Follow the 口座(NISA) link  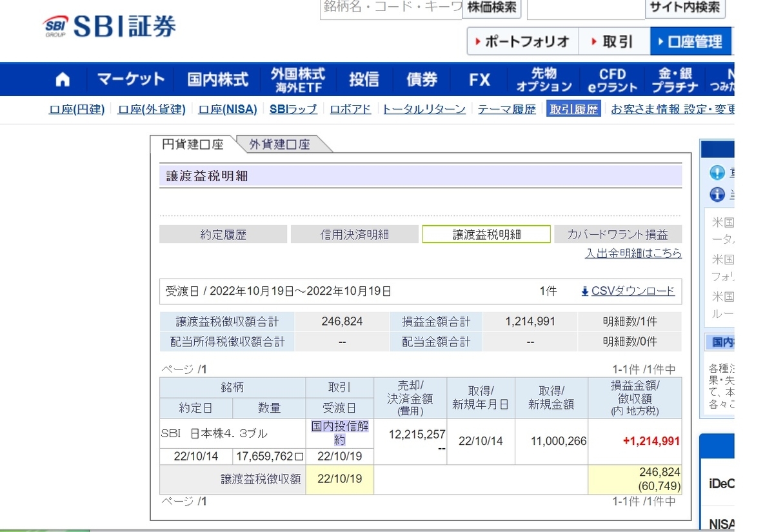click(x=228, y=109)
